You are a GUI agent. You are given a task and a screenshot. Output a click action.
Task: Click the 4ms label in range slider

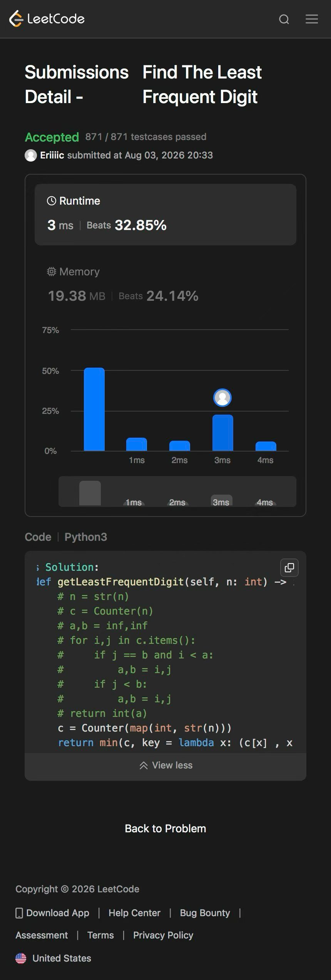(265, 502)
